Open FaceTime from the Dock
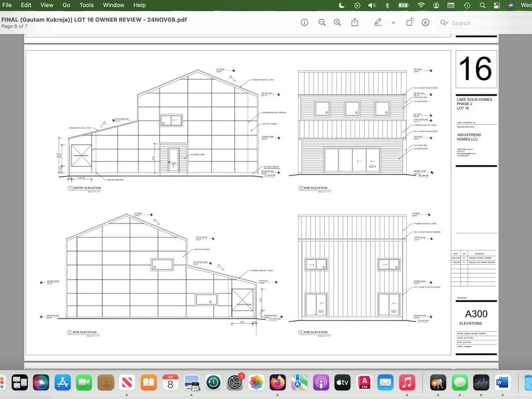 [x=84, y=382]
